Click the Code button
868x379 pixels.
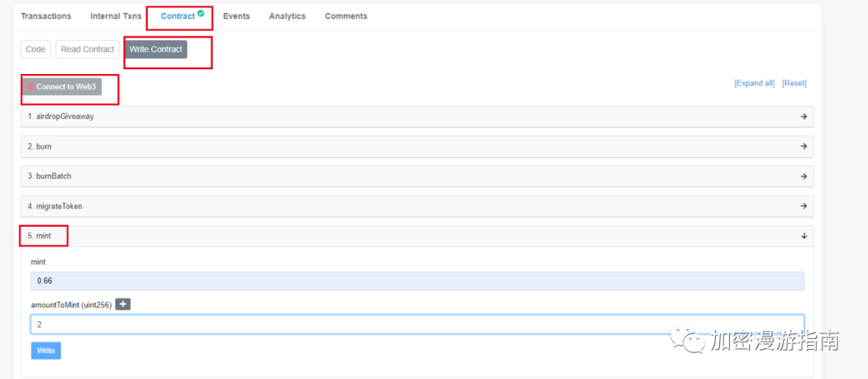click(35, 49)
